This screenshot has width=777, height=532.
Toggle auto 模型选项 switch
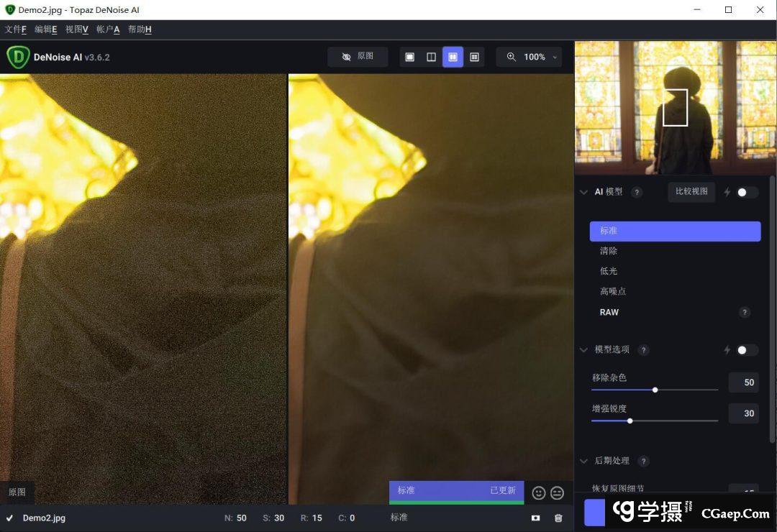747,350
